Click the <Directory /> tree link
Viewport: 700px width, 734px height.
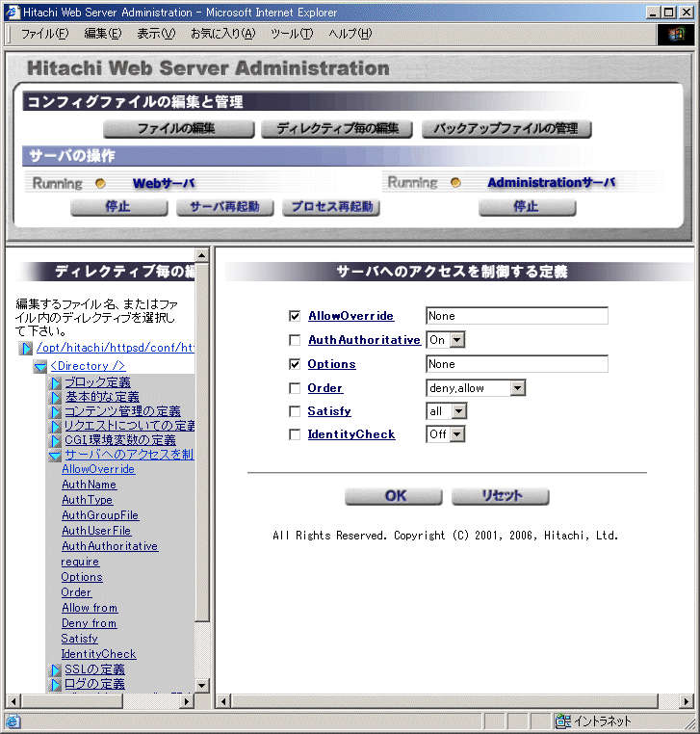tap(88, 366)
